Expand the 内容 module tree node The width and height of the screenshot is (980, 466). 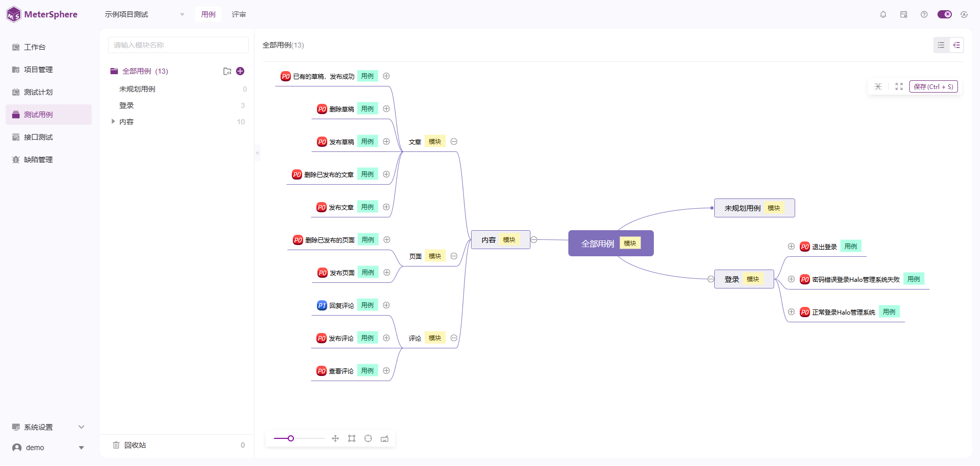(113, 122)
